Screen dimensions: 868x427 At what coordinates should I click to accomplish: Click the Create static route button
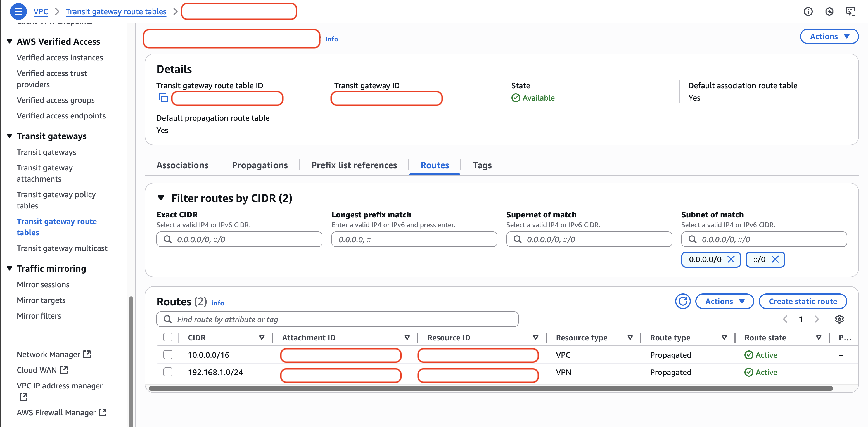point(802,301)
